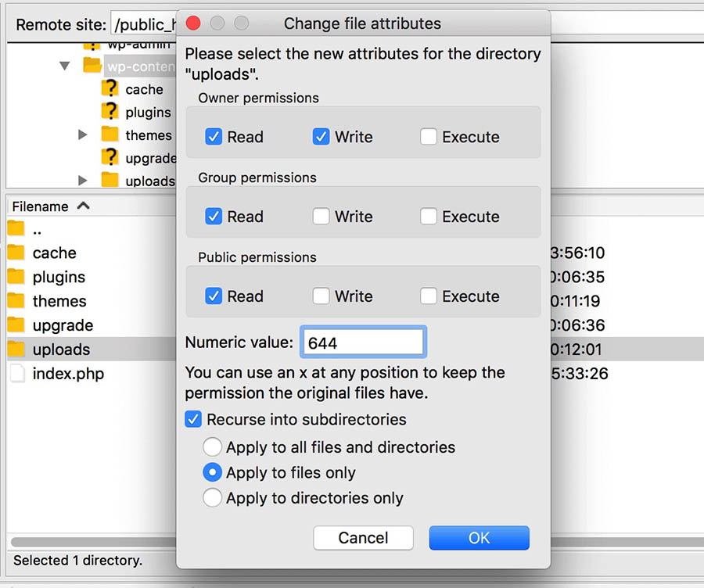Viewport: 704px width, 588px height.
Task: Click the question-mark icon beside plugins in tree
Action: 110,112
